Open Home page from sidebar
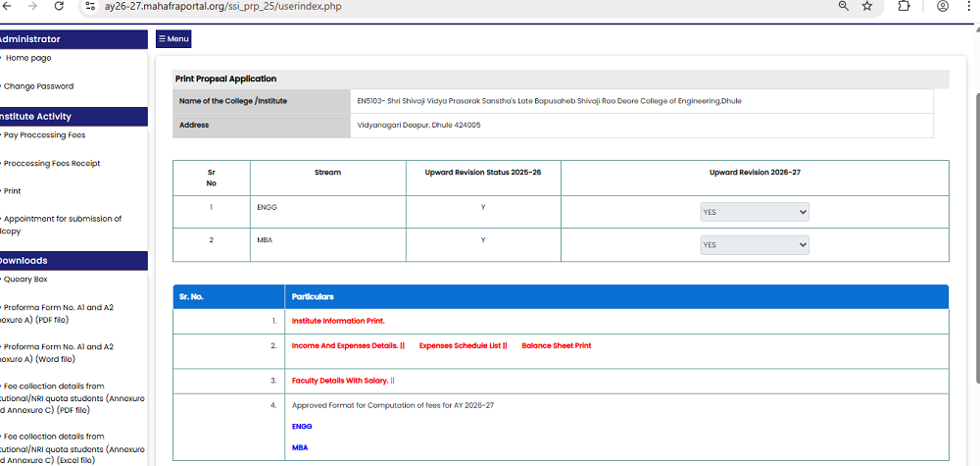This screenshot has width=980, height=466. tap(28, 58)
